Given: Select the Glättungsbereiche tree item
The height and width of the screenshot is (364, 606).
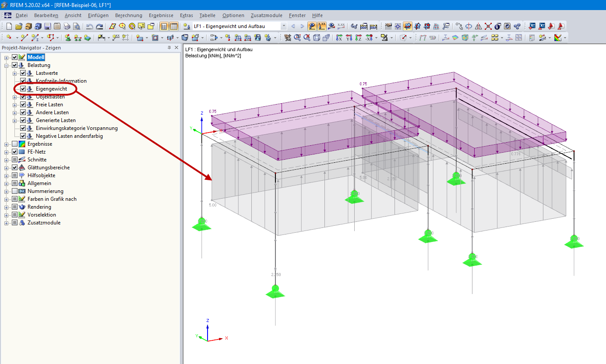Looking at the screenshot, I should (x=49, y=168).
